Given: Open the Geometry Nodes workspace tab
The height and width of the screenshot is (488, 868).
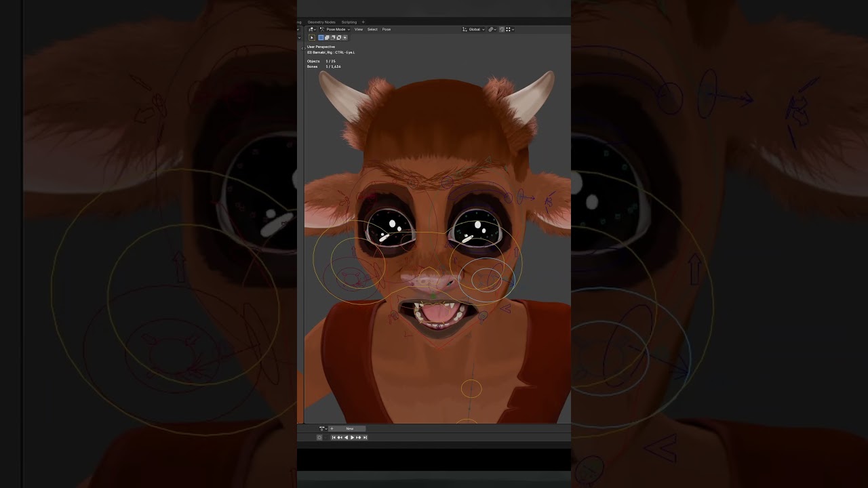Looking at the screenshot, I should [321, 22].
